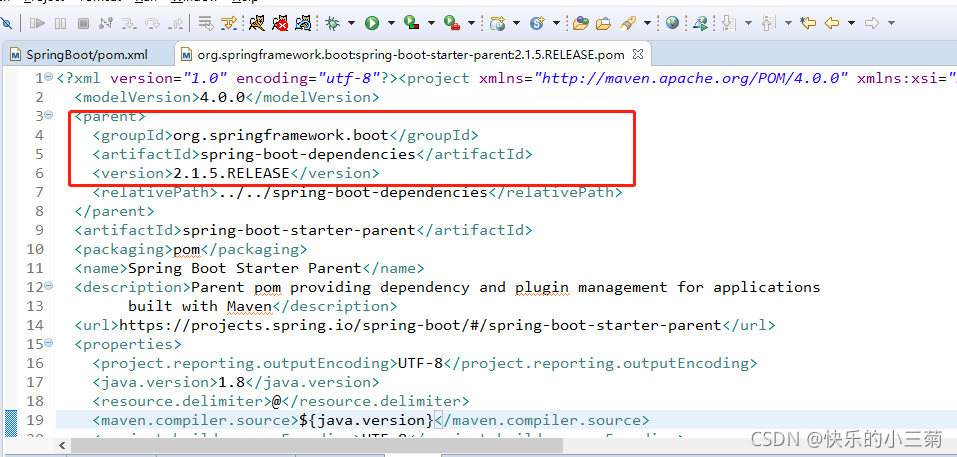The width and height of the screenshot is (957, 457).
Task: Open dropdown beside new web project icon
Action: 516,23
